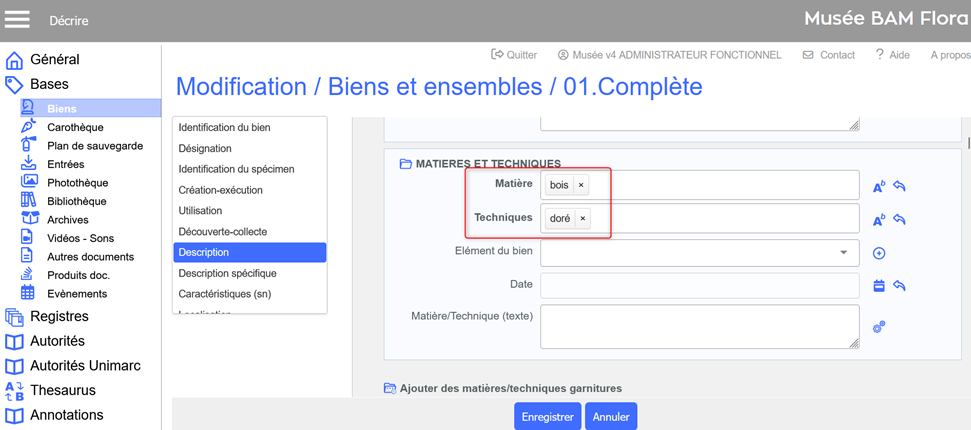
Task: Remove the 'bois' tag from Matière
Action: click(581, 185)
